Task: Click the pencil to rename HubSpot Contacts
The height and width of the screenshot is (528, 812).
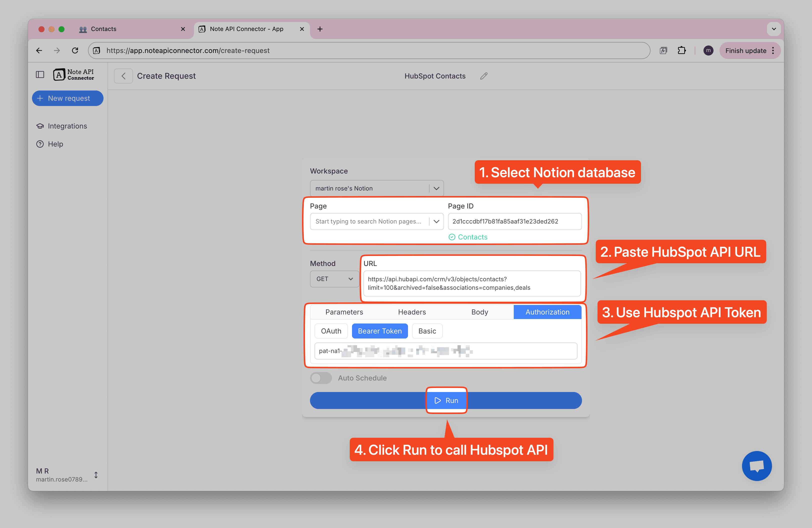Action: 483,76
